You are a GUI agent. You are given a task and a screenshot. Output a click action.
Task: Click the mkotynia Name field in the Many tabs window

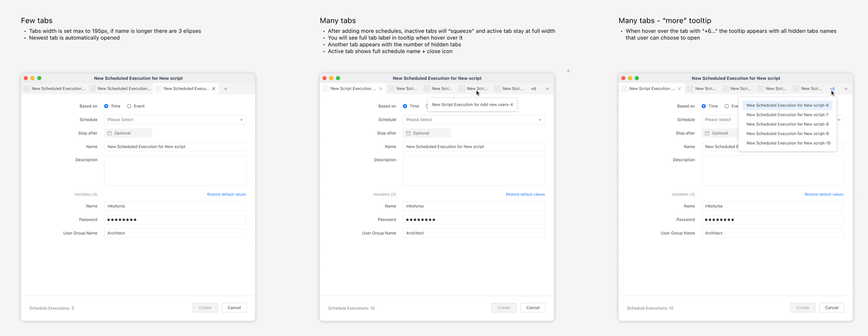click(474, 206)
